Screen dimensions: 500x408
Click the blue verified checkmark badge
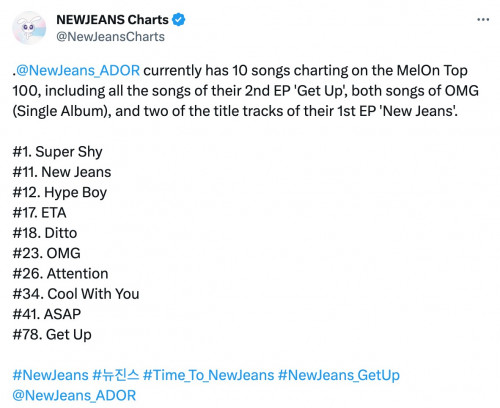pos(178,20)
